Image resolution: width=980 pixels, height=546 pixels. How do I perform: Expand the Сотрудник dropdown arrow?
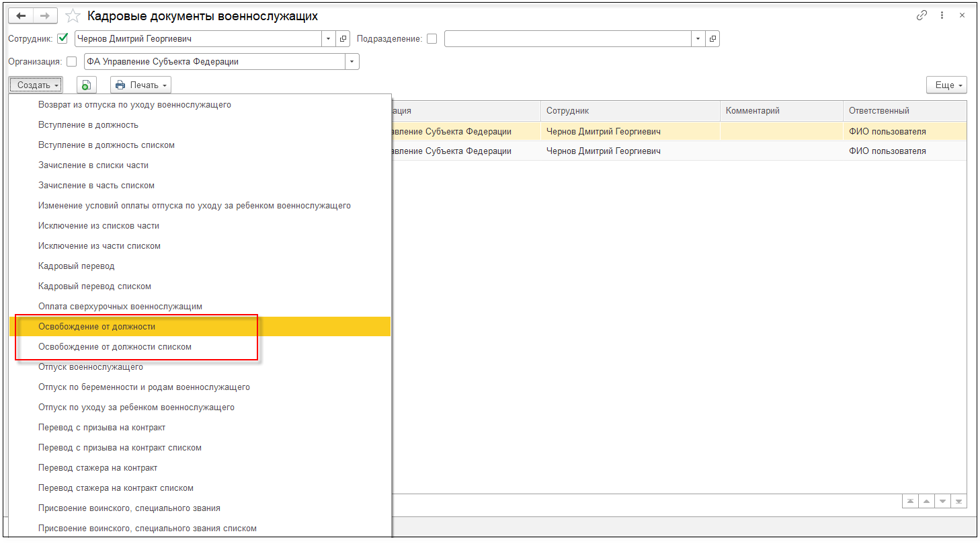tap(329, 39)
